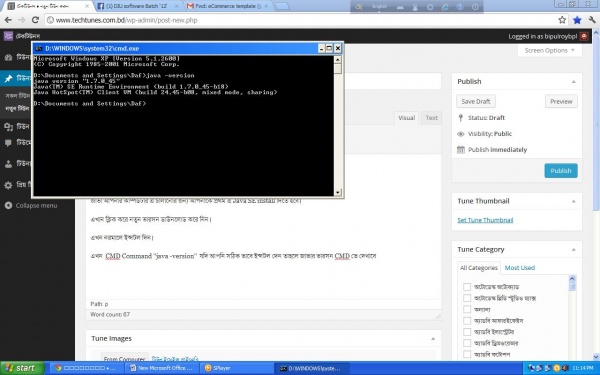Click the category list scrollbar up arrow
The image size is (600, 375).
[x=572, y=279]
